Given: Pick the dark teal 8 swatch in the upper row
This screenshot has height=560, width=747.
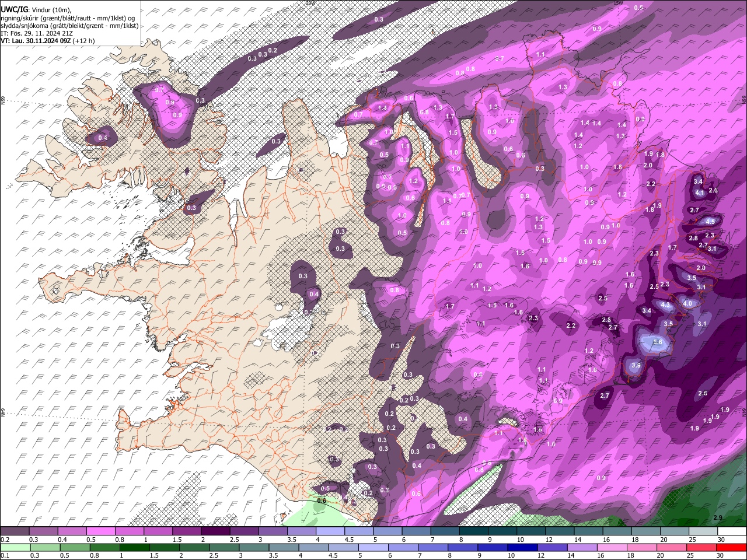Looking at the screenshot, I should (473, 531).
